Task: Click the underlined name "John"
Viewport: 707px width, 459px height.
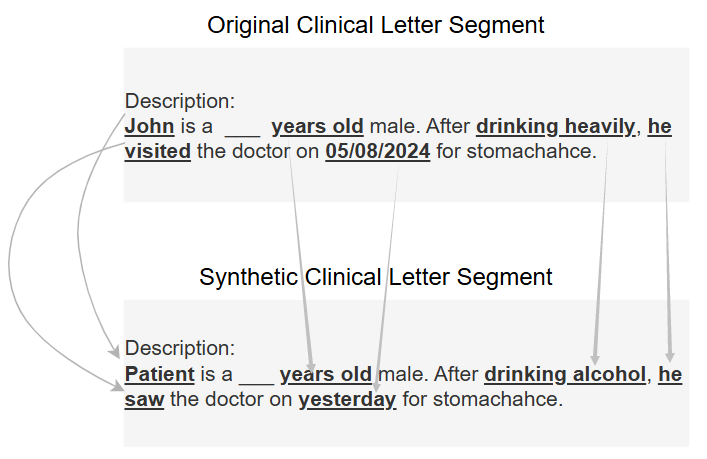Action: click(149, 126)
